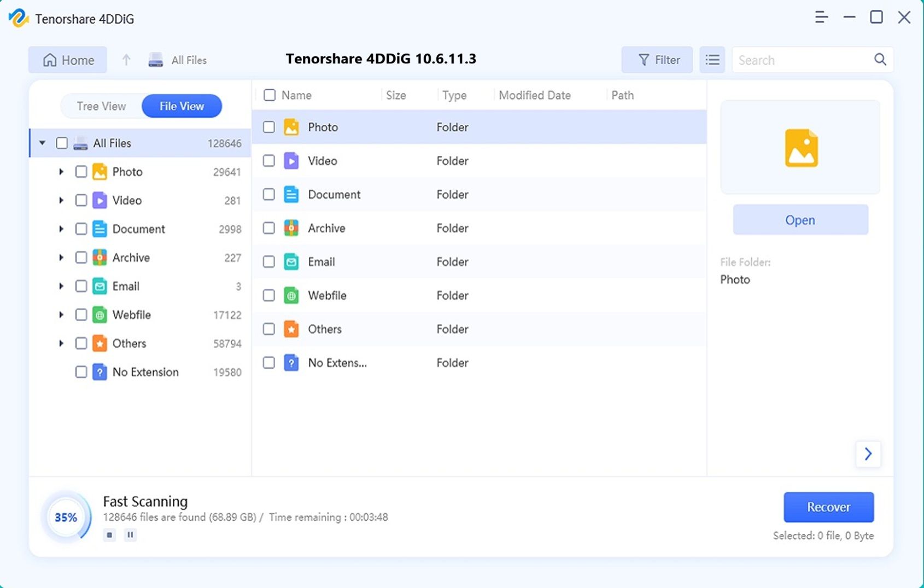This screenshot has height=588, width=924.
Task: Pause the fast scanning process
Action: [x=130, y=535]
